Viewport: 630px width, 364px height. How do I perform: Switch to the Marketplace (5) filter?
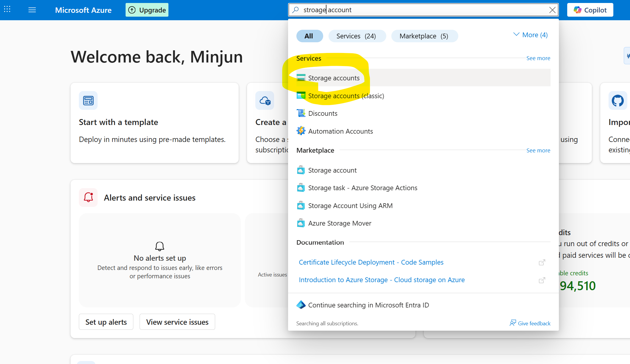[x=424, y=36]
